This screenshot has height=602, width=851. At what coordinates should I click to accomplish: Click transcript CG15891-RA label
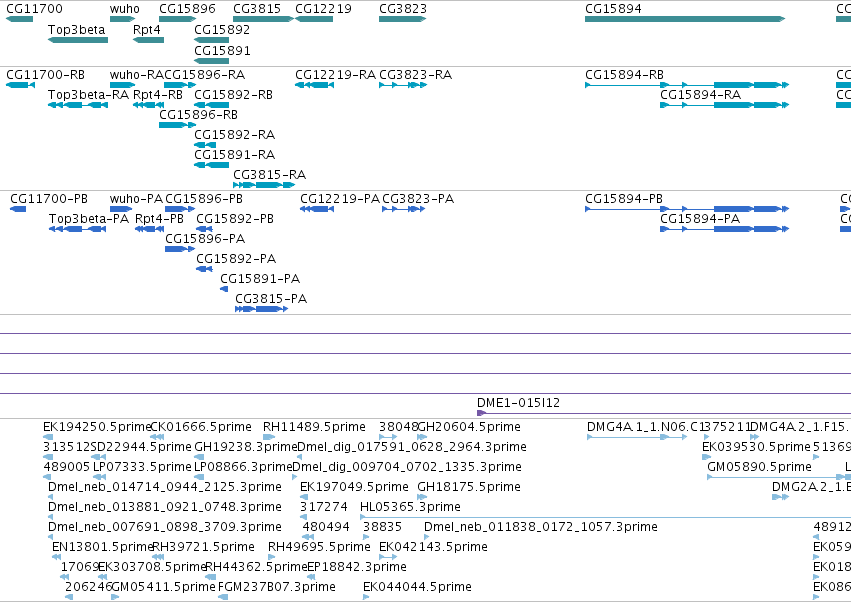[234, 155]
